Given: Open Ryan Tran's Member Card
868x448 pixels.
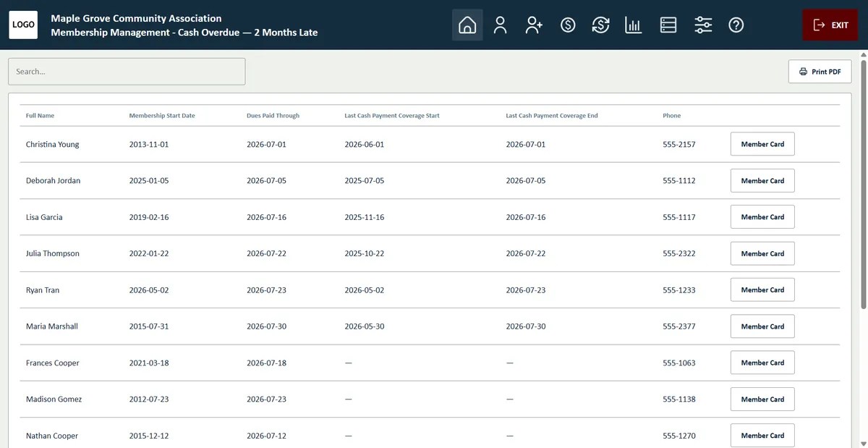Looking at the screenshot, I should tap(762, 289).
